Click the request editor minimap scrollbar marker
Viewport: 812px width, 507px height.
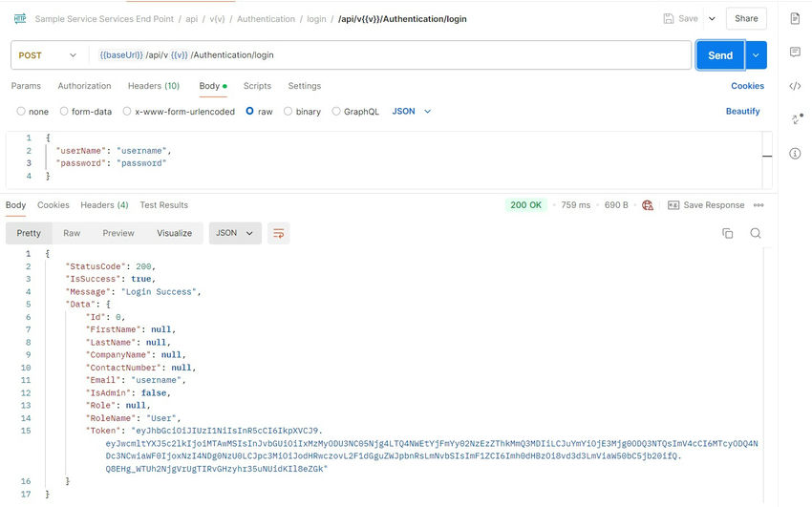[x=767, y=156]
